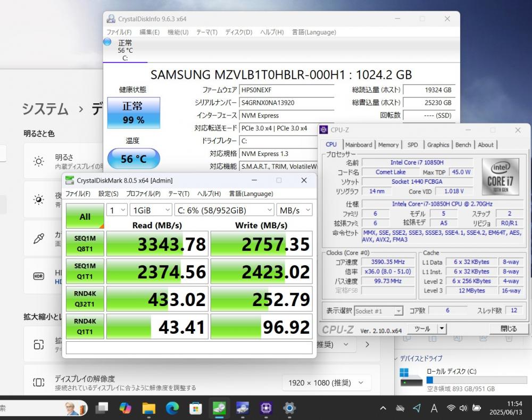
Task: Open the 1GiB test size dropdown
Action: point(151,210)
